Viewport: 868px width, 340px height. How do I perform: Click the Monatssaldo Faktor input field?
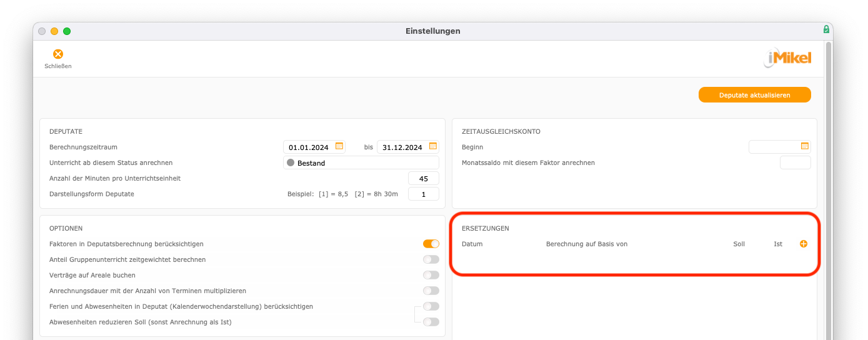(x=796, y=162)
